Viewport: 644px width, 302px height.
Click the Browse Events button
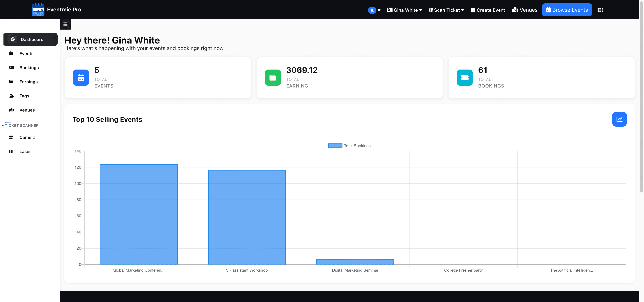pyautogui.click(x=567, y=10)
